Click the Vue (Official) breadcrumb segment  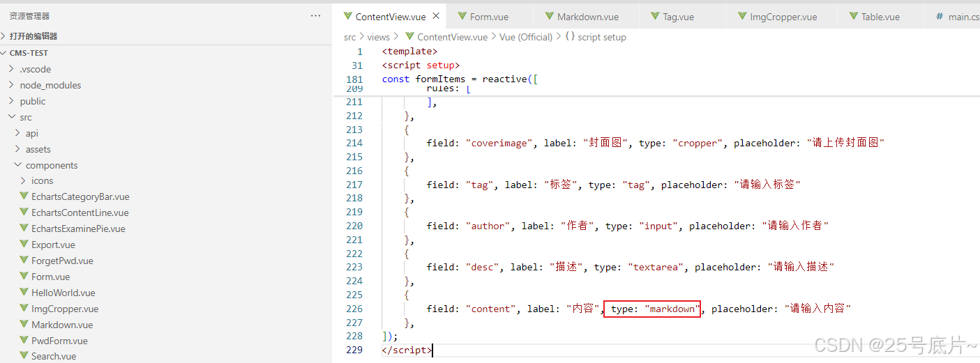coord(526,37)
